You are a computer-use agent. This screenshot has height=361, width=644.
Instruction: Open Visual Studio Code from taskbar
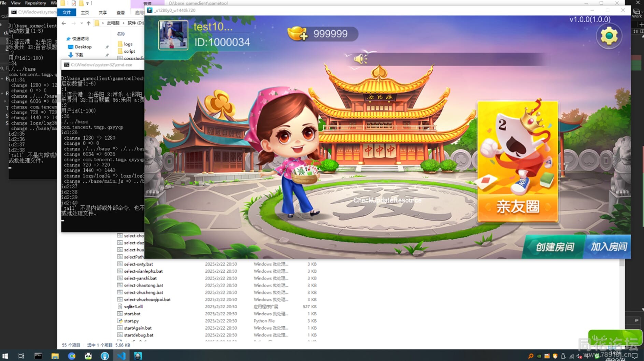[121, 356]
